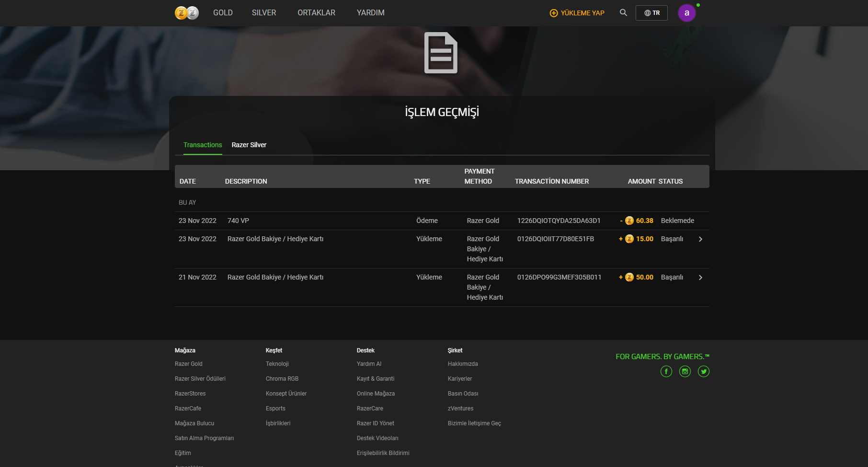Click the BU AY section label
This screenshot has height=467, width=868.
tap(187, 202)
